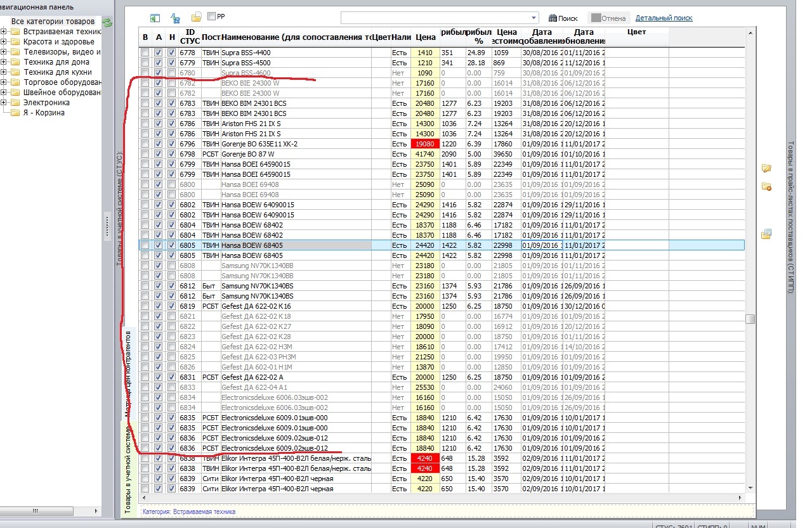Viewport: 812px width, 528px height.
Task: Expand the Телевизоры, видео category
Action: 4,52
